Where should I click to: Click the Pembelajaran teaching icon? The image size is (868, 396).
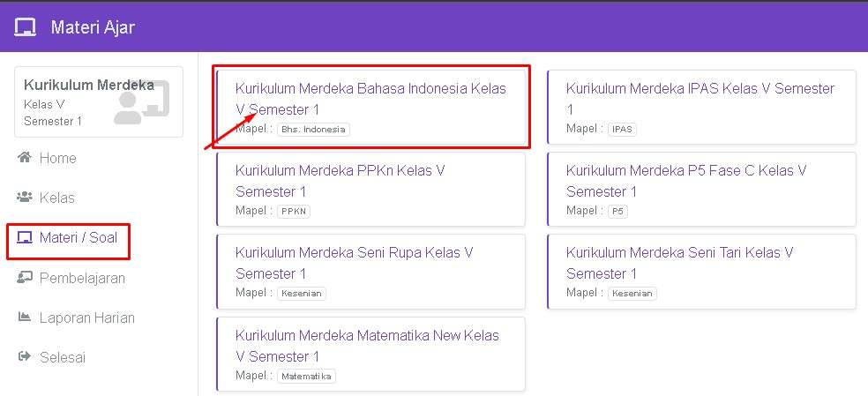[25, 278]
